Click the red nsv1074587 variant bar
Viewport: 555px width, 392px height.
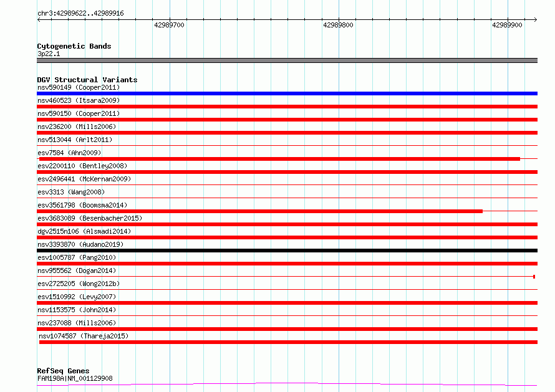click(x=289, y=342)
